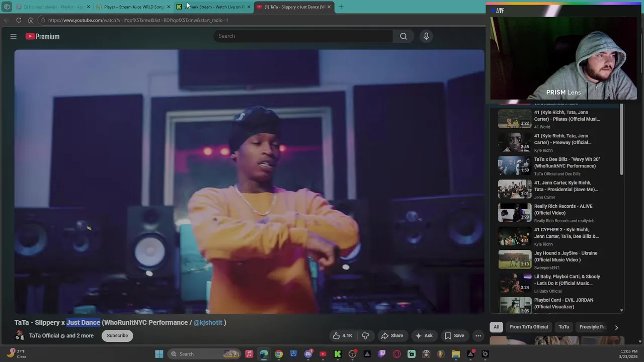Click the browser address bar URL
This screenshot has height=362, width=644.
(138, 20)
